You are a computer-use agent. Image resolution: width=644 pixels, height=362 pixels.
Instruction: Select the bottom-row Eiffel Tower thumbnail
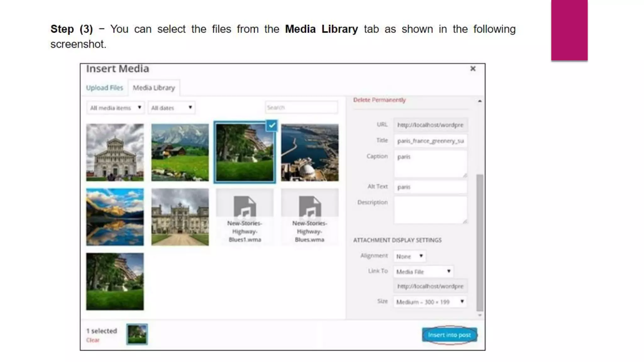click(x=115, y=282)
